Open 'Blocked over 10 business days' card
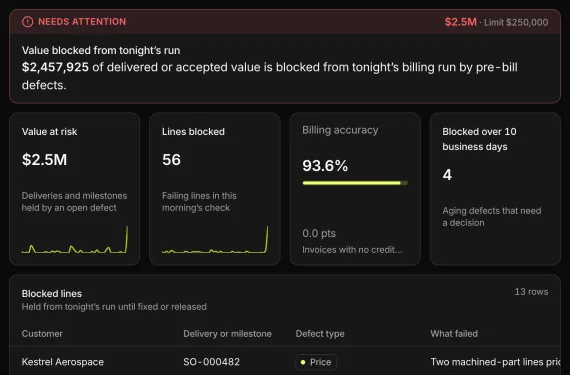This screenshot has height=375, width=570. [x=495, y=189]
